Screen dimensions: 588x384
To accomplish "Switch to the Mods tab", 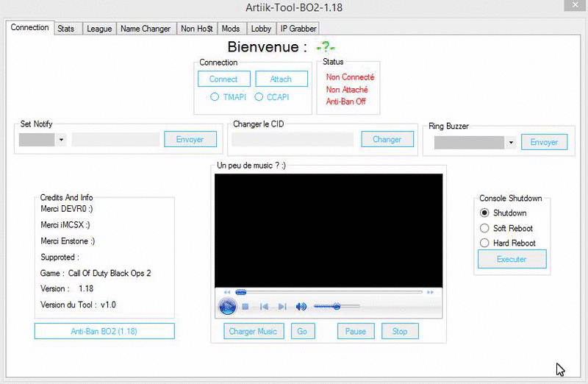I will click(x=231, y=29).
